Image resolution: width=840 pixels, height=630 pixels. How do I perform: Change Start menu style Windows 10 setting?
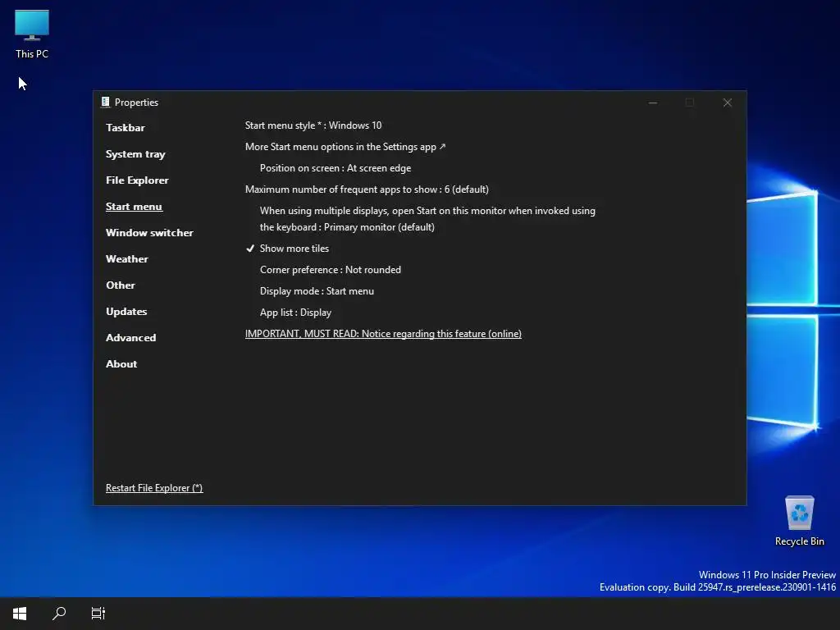point(313,126)
